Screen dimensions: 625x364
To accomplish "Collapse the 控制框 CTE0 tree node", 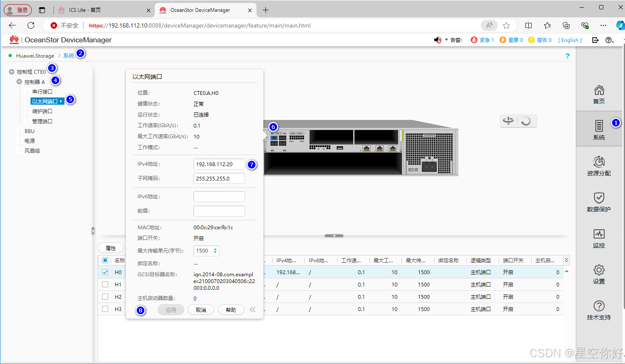I will 11,72.
